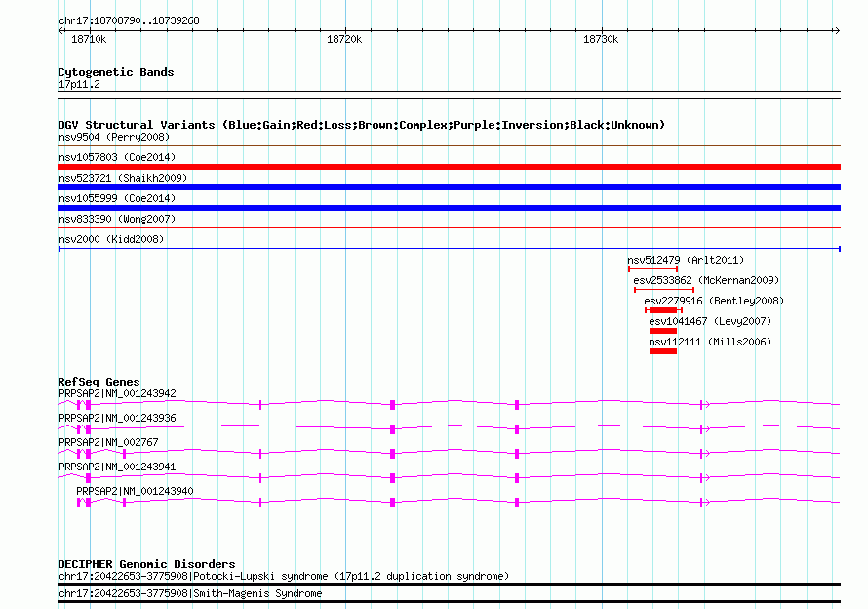
Task: Click the esv2279916 (Bentley2008) label
Action: pyautogui.click(x=714, y=301)
